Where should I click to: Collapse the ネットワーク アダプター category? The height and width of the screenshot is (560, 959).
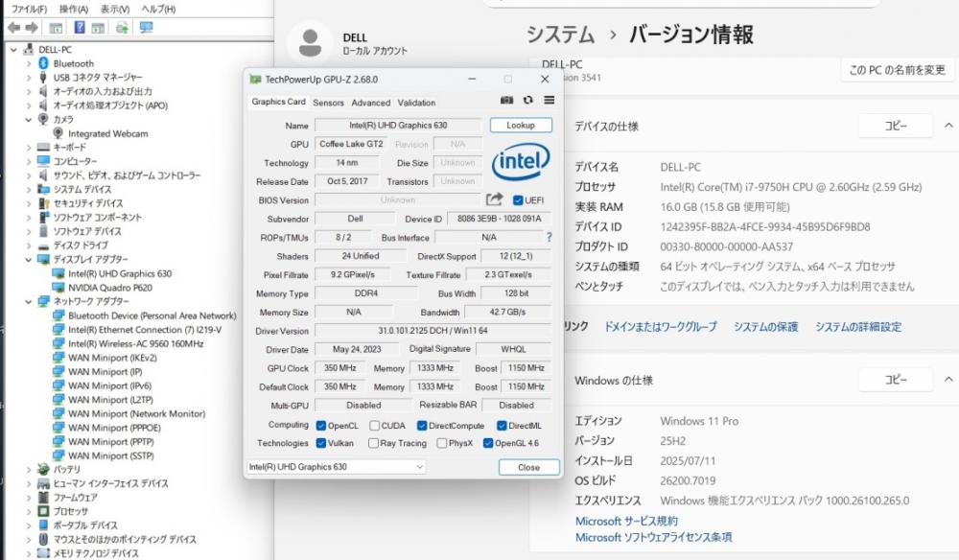click(x=28, y=301)
